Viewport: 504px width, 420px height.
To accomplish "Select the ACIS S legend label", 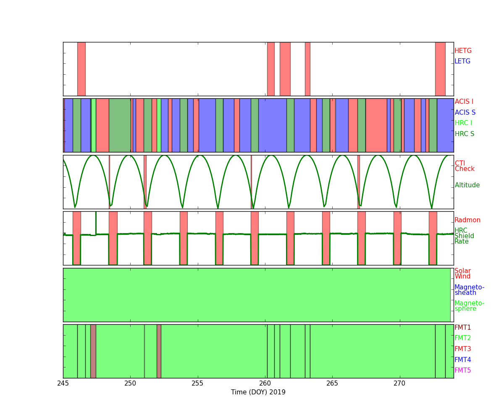I will (465, 113).
